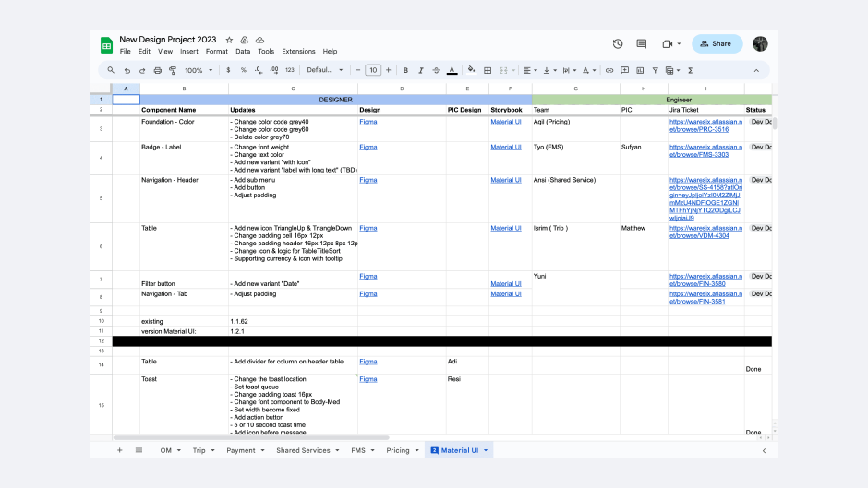
Task: Open the Data menu
Action: point(243,51)
